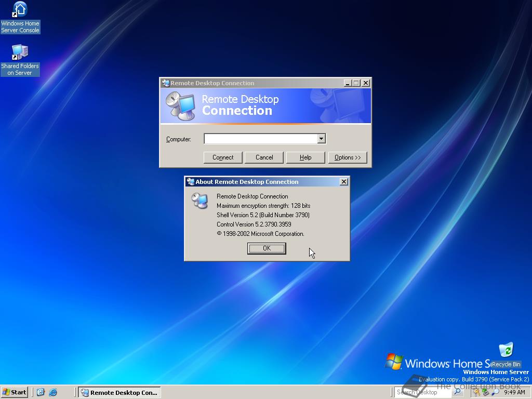Click the Computer name input field
This screenshot has width=532, height=399.
261,138
